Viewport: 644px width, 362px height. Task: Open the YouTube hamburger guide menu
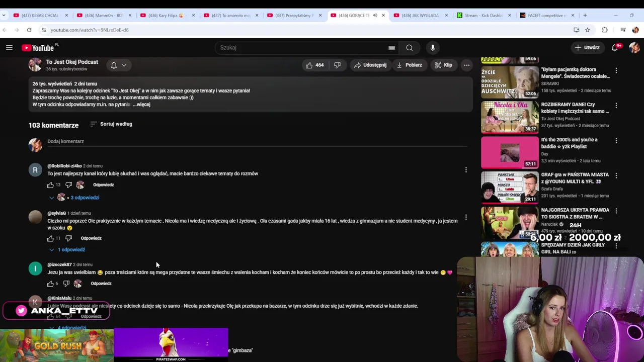[9, 48]
